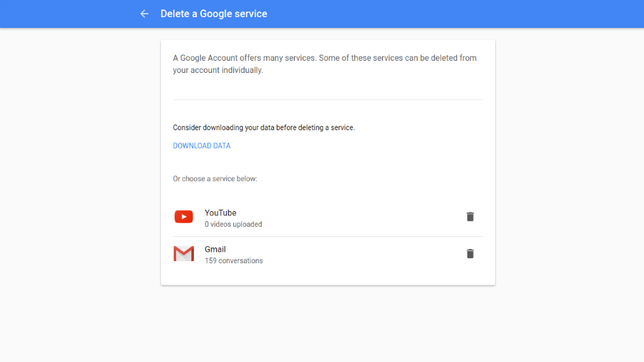This screenshot has height=362, width=644.
Task: Click the 'Delete a Google service' page title
Action: (x=214, y=14)
